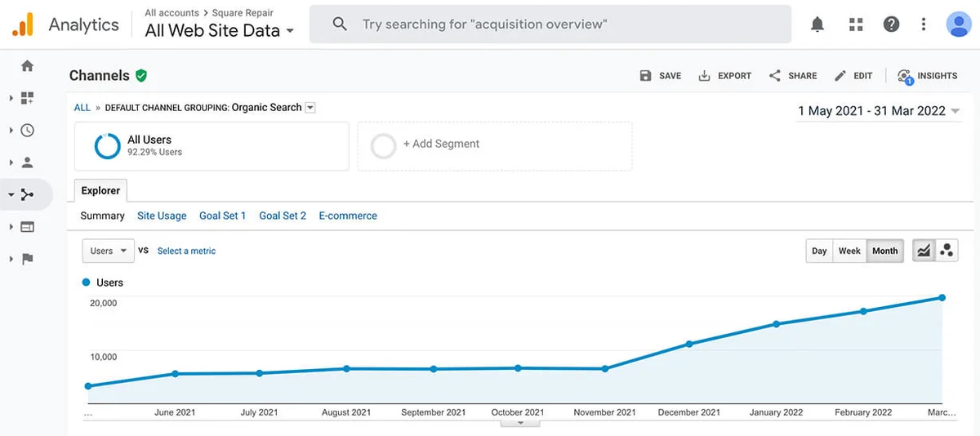Open Behaviour sidebar icon
Image resolution: width=980 pixels, height=436 pixels.
(x=27, y=227)
